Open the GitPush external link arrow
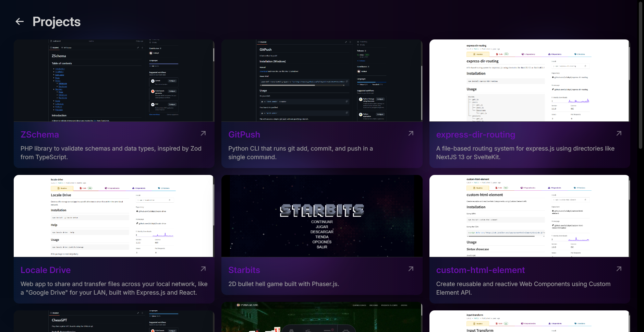Image resolution: width=644 pixels, height=332 pixels. point(411,133)
